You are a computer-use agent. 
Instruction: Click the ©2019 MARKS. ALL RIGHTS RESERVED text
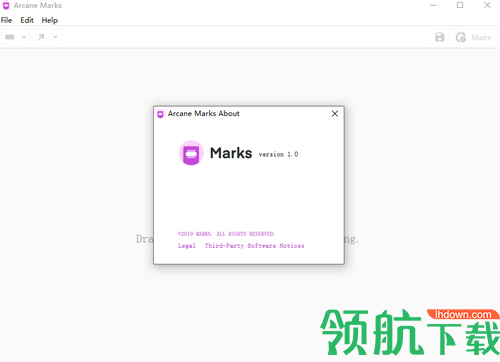(226, 234)
